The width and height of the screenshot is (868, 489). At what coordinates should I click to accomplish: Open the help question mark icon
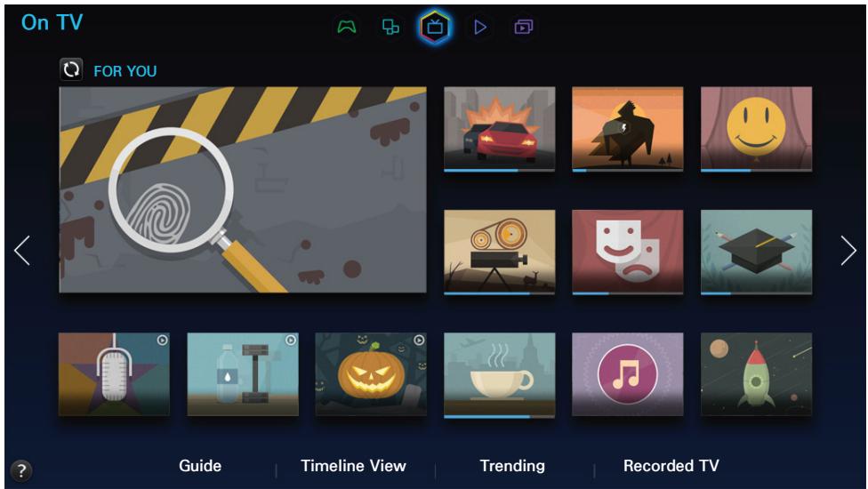(20, 471)
